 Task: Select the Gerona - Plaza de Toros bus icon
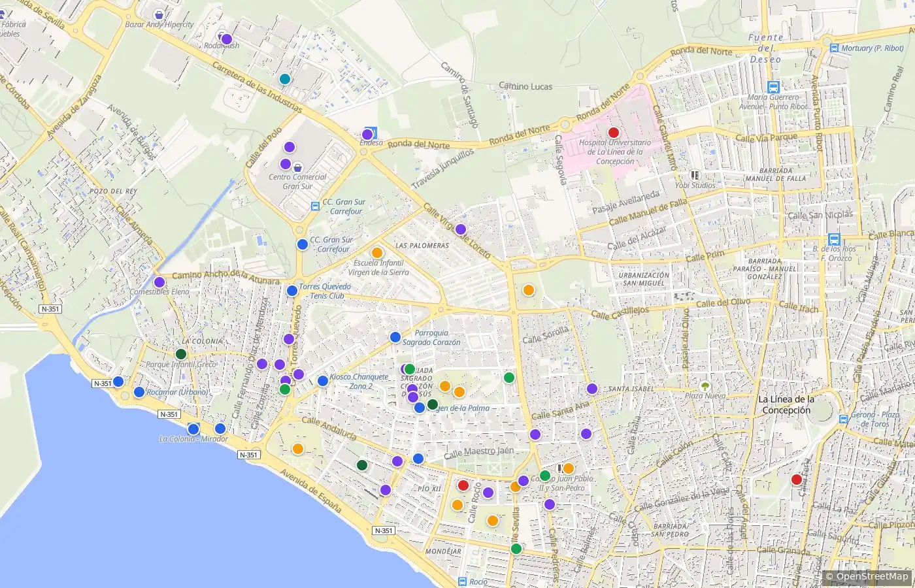click(x=844, y=419)
